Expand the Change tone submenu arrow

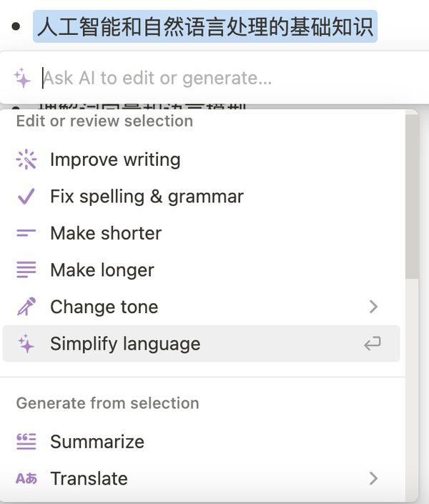pyautogui.click(x=373, y=307)
